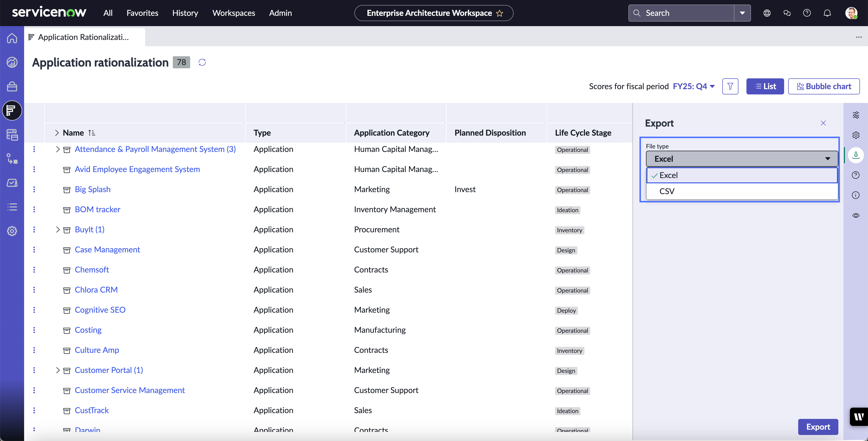The image size is (868, 441).
Task: Switch to Bubble chart view
Action: pyautogui.click(x=824, y=86)
